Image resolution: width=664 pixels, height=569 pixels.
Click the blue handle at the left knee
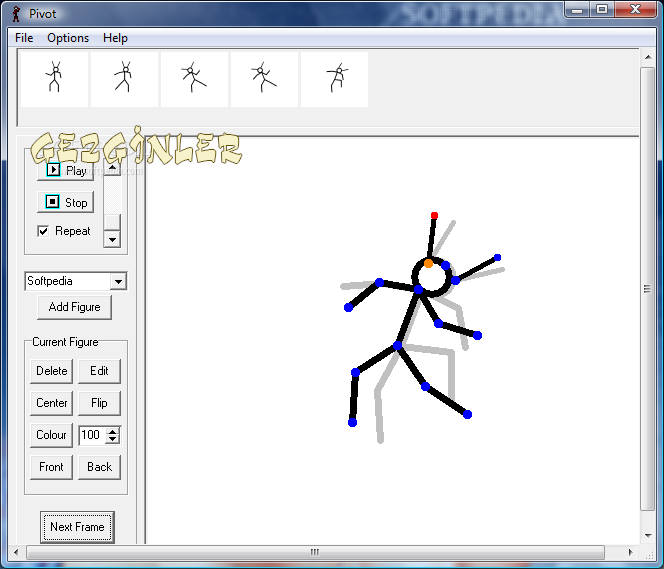(x=355, y=373)
